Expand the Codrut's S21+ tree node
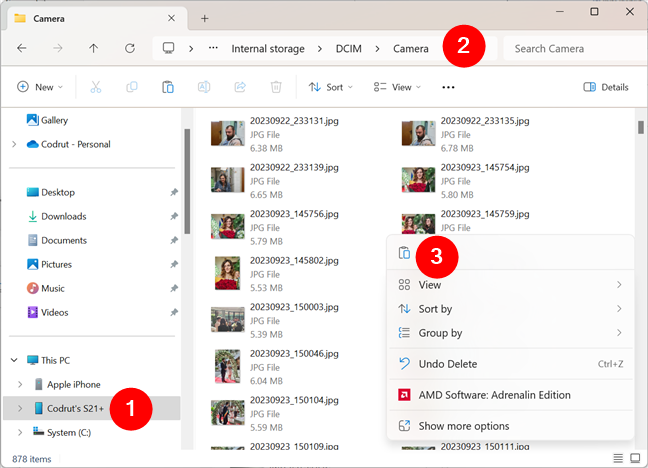The width and height of the screenshot is (648, 468). pos(20,408)
